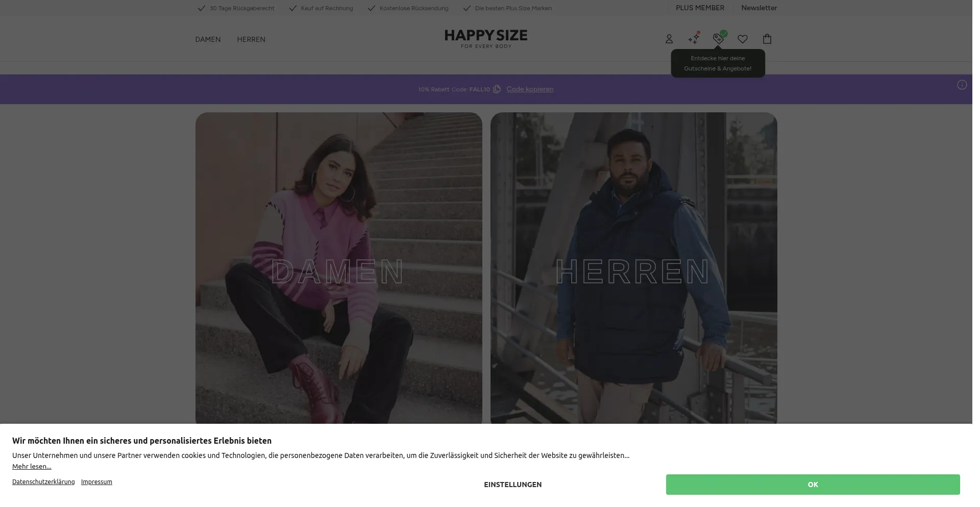Click the Code kopieren link
The width and height of the screenshot is (980, 507).
tap(529, 89)
